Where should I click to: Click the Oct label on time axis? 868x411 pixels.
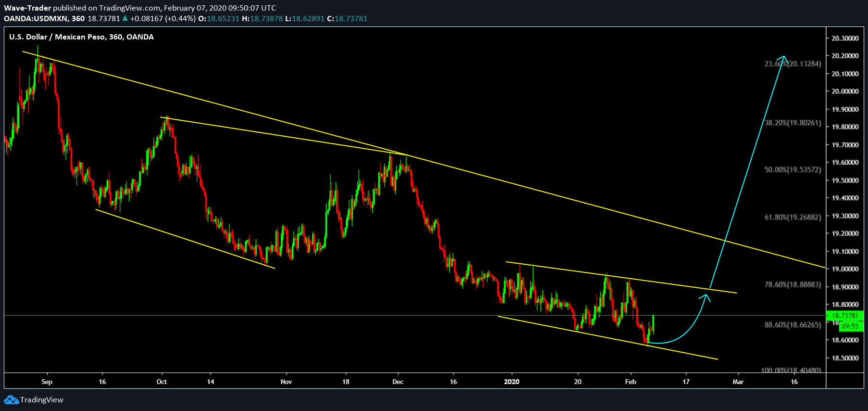tap(162, 382)
